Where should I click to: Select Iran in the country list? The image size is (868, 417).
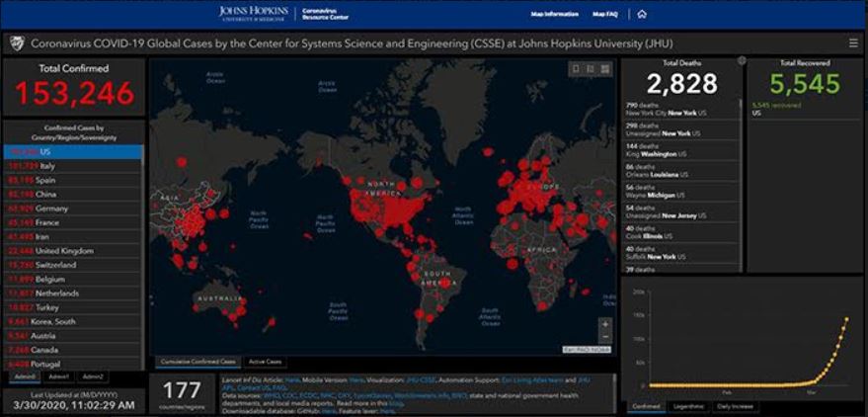point(73,236)
